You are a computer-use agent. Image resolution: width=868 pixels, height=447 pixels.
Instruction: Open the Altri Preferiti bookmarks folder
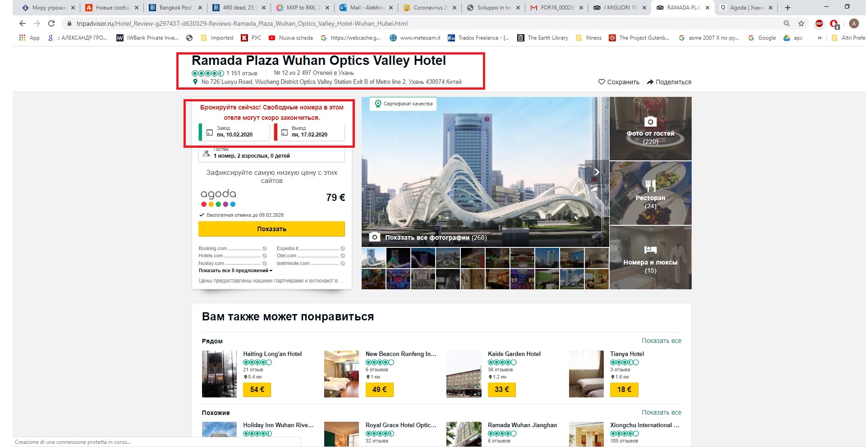click(849, 38)
